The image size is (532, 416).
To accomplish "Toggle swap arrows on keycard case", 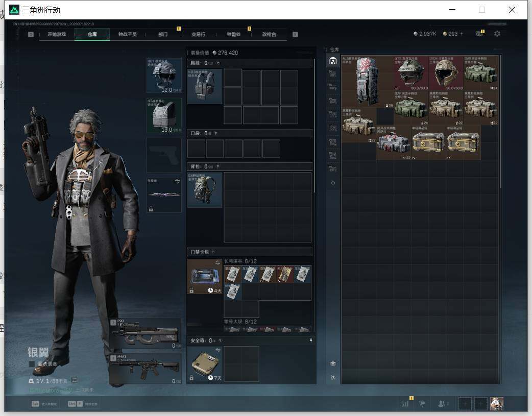I will tap(218, 262).
